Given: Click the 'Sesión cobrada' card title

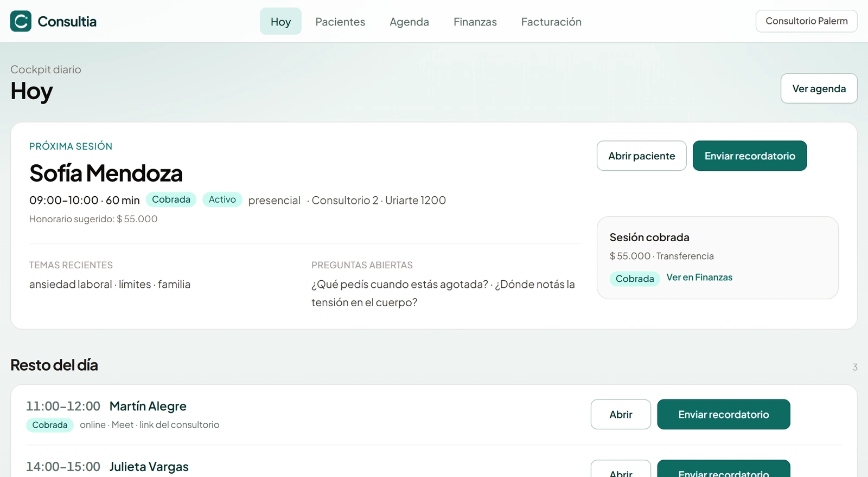Looking at the screenshot, I should 649,237.
